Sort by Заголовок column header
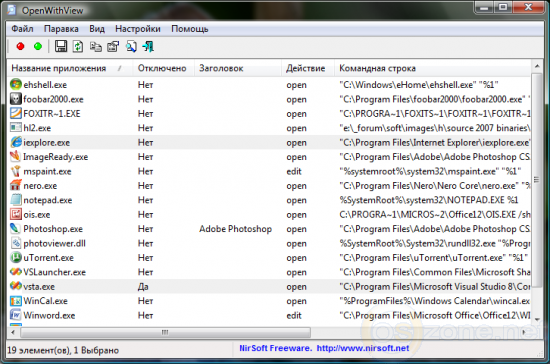The height and width of the screenshot is (364, 550). pyautogui.click(x=238, y=68)
